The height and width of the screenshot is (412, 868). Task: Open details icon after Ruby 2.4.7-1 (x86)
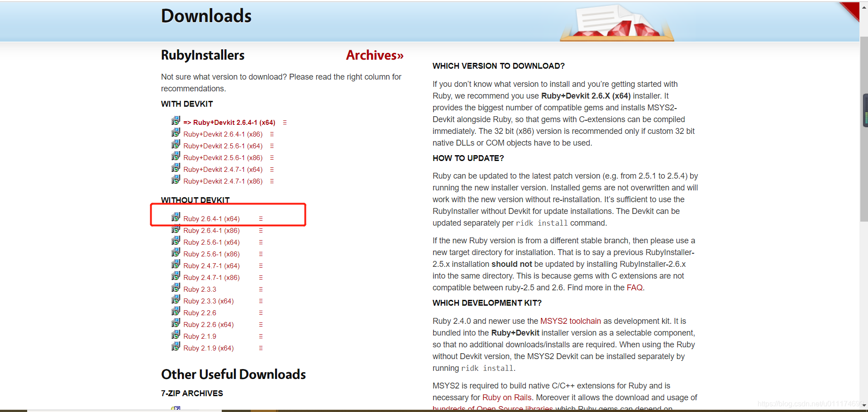coord(261,278)
